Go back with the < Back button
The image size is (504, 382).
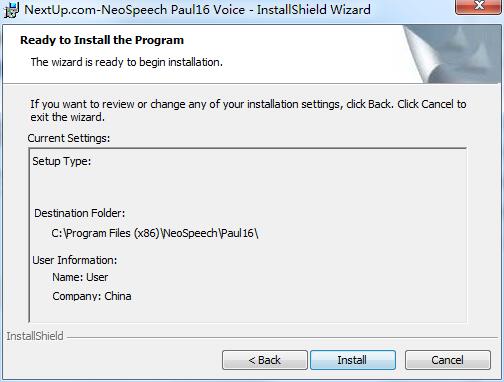point(265,360)
